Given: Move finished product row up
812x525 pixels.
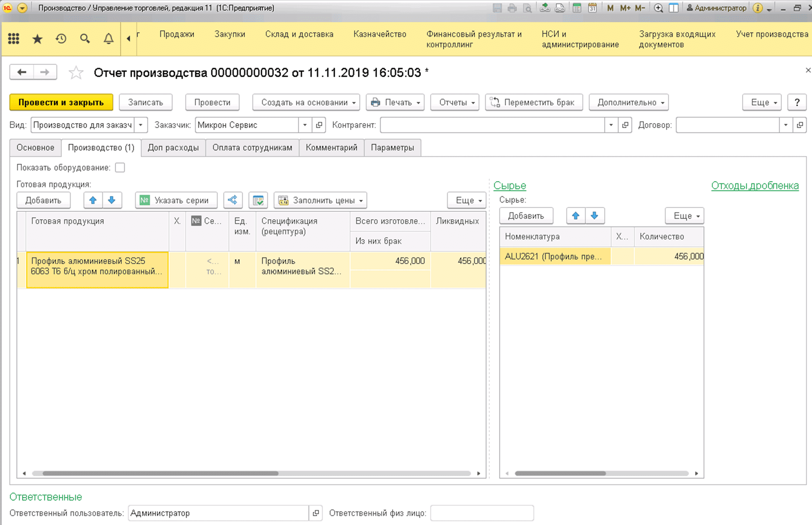Looking at the screenshot, I should click(x=93, y=200).
